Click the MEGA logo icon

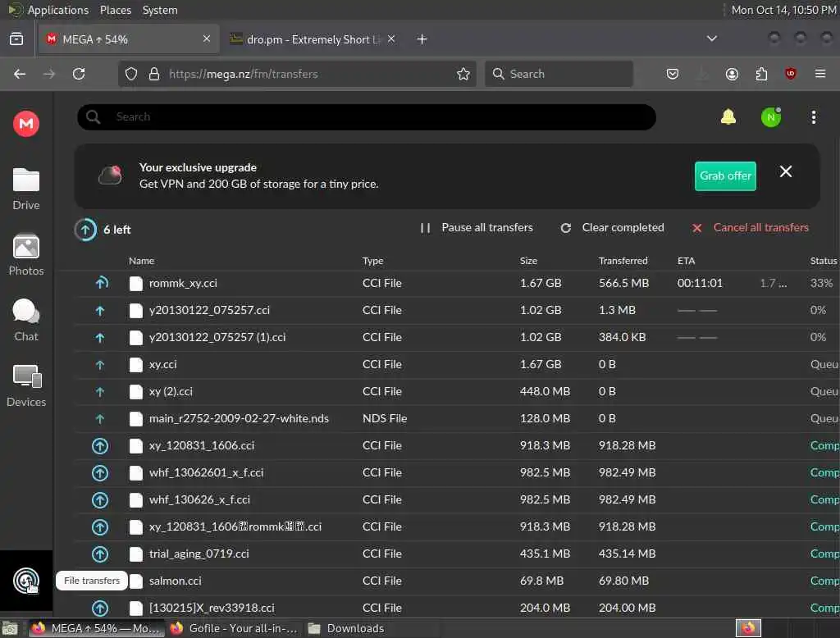pos(26,124)
